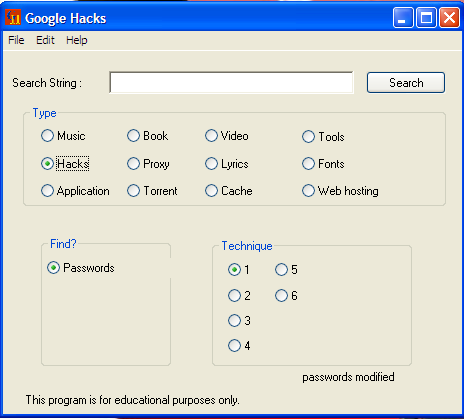This screenshot has height=419, width=464.
Task: Open the Help menu
Action: point(77,40)
